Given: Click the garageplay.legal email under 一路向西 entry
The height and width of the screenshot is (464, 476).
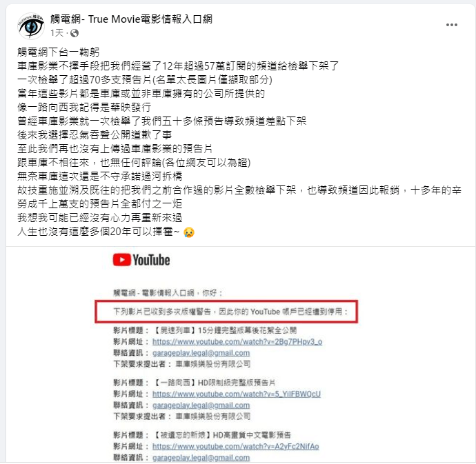Looking at the screenshot, I should [x=201, y=405].
